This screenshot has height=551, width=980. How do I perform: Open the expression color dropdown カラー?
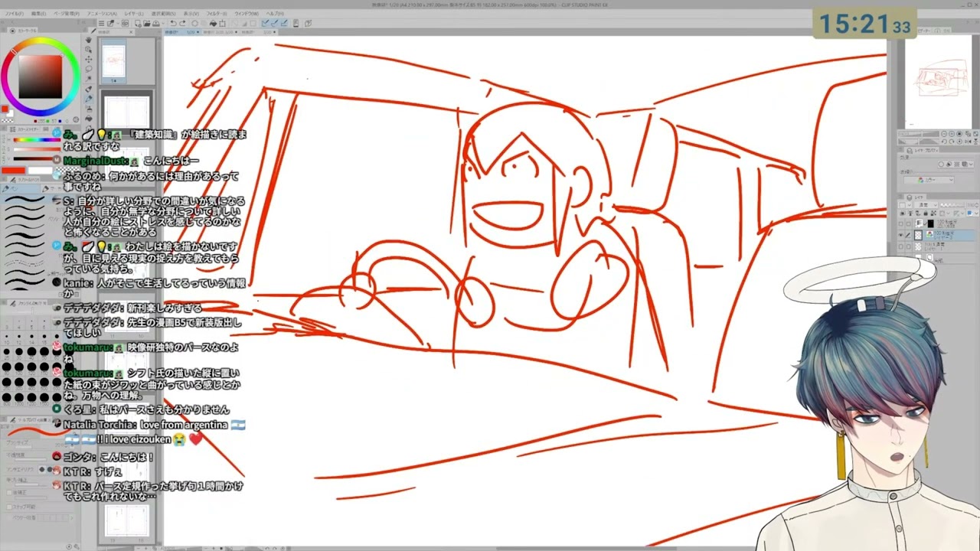[x=929, y=180]
